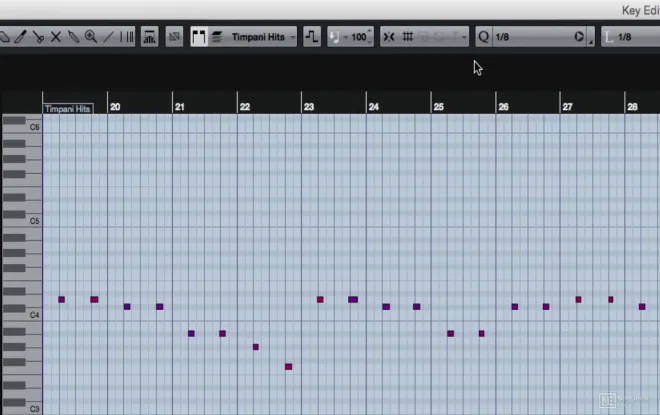Open the insert velocity dropdown arrow
This screenshot has width=660, height=415.
[346, 37]
